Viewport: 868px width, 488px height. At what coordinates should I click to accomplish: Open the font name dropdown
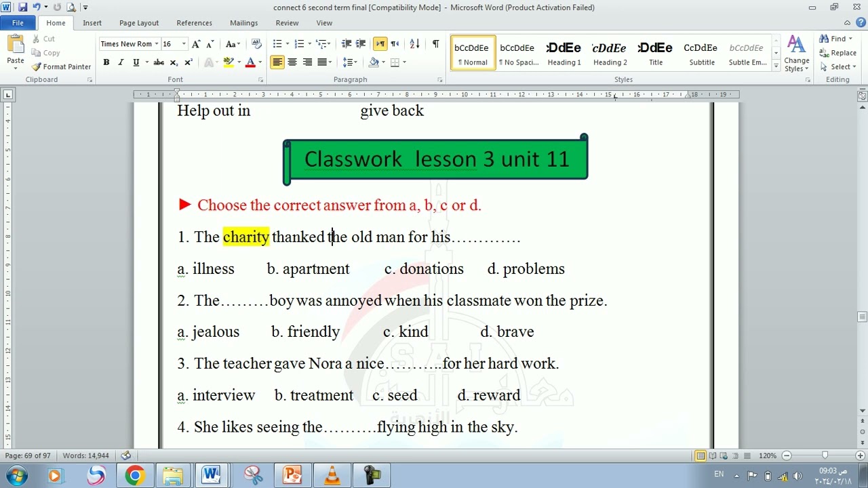(157, 44)
